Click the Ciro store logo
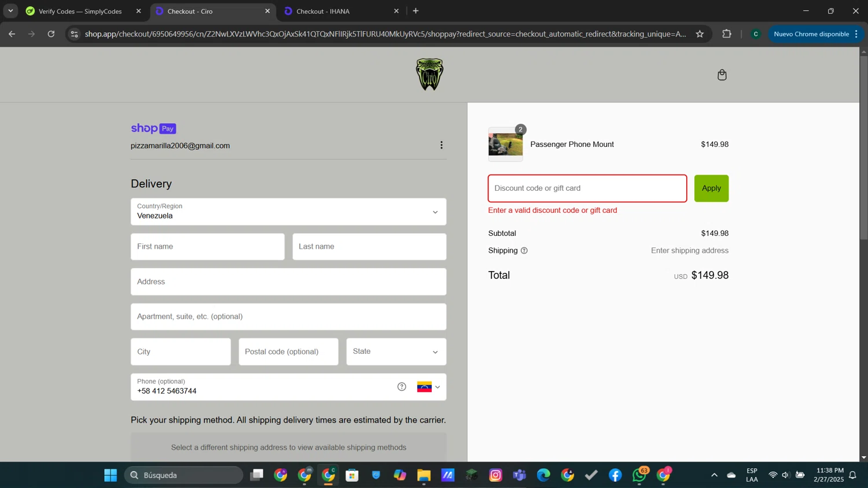Screen dimensions: 868x488 (429, 75)
